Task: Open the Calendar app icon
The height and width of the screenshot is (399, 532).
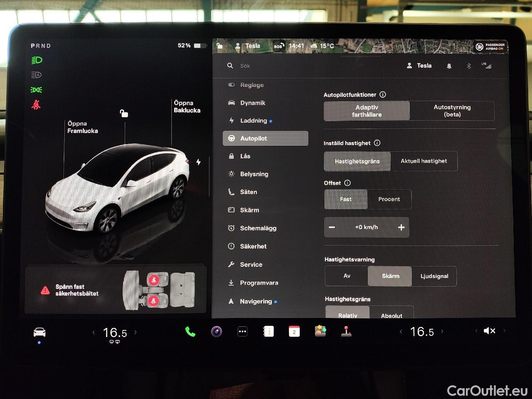Action: 294,331
